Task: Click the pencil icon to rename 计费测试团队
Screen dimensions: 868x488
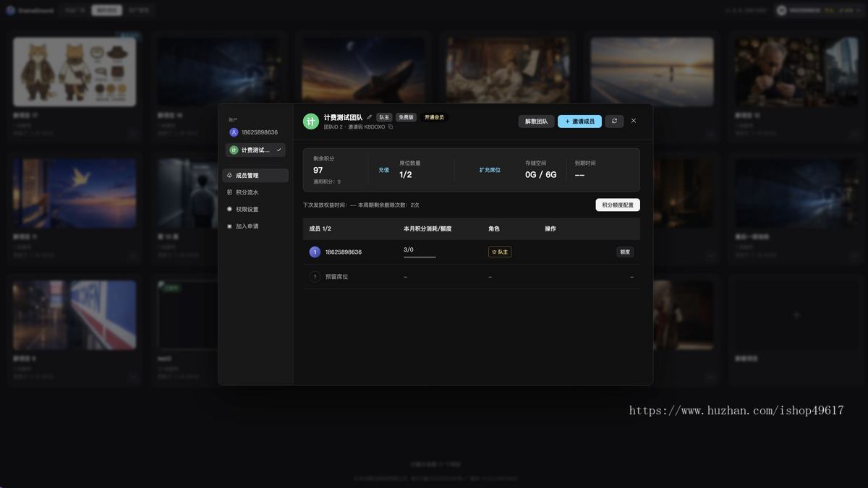Action: [370, 117]
